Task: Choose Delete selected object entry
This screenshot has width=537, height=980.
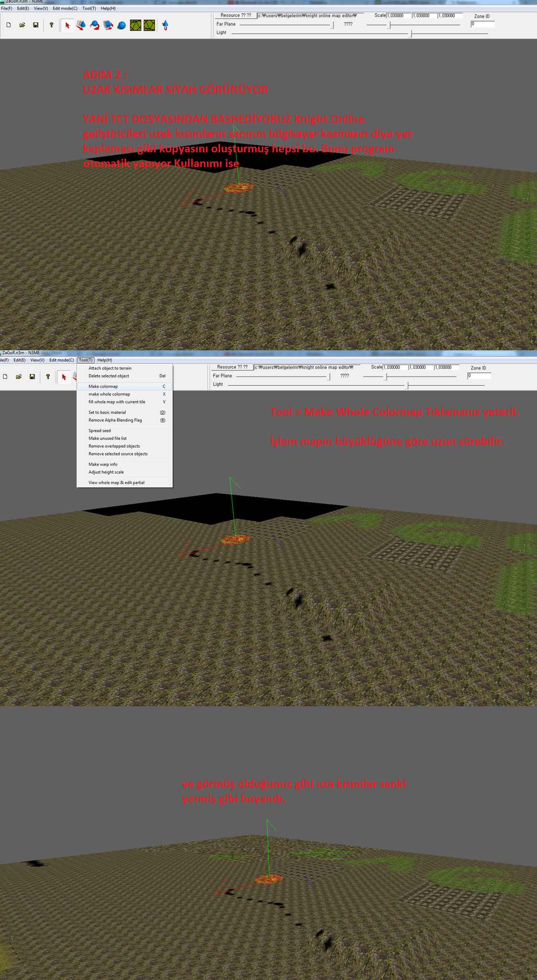Action: point(124,376)
